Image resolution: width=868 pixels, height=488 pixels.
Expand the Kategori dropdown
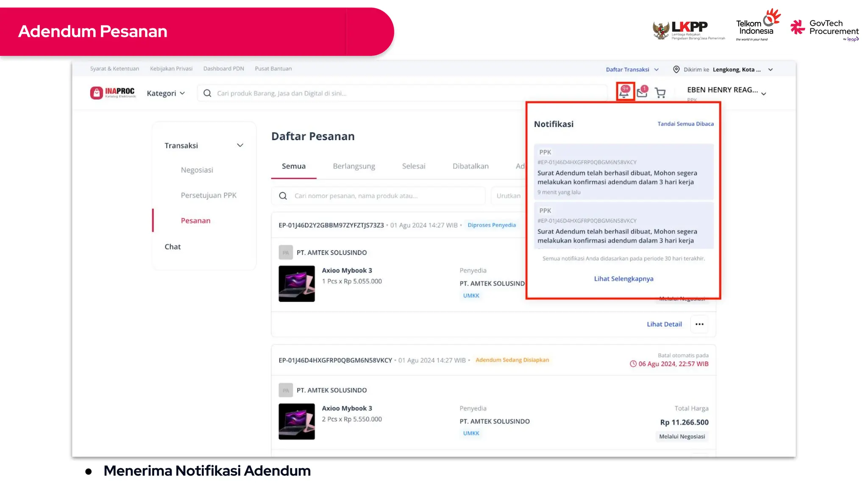[166, 93]
